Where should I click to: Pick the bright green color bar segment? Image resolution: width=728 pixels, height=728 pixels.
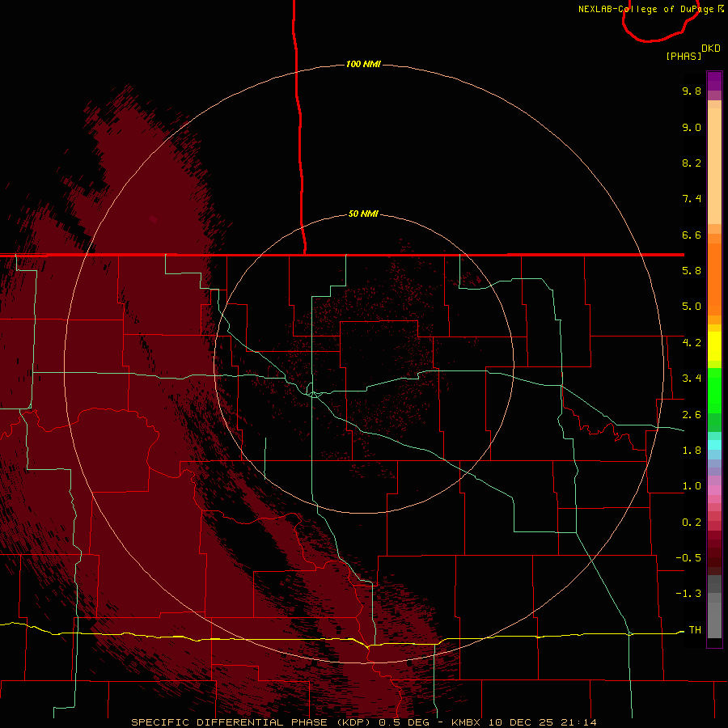(714, 391)
